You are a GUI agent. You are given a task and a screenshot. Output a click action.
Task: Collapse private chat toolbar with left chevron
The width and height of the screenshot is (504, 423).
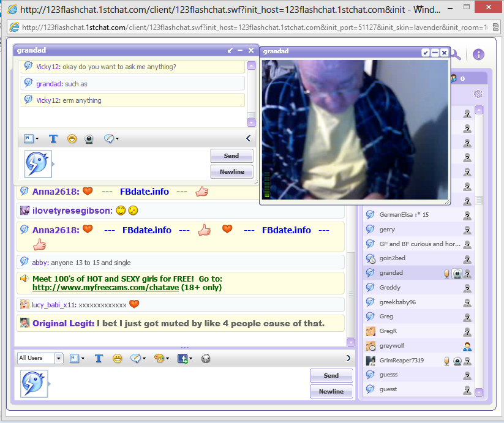[x=248, y=139]
